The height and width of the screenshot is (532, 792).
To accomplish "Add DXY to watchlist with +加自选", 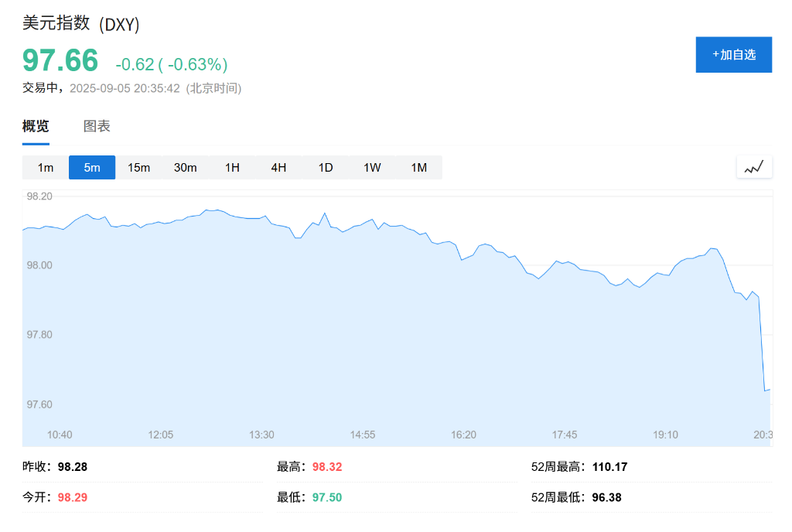I will 733,55.
